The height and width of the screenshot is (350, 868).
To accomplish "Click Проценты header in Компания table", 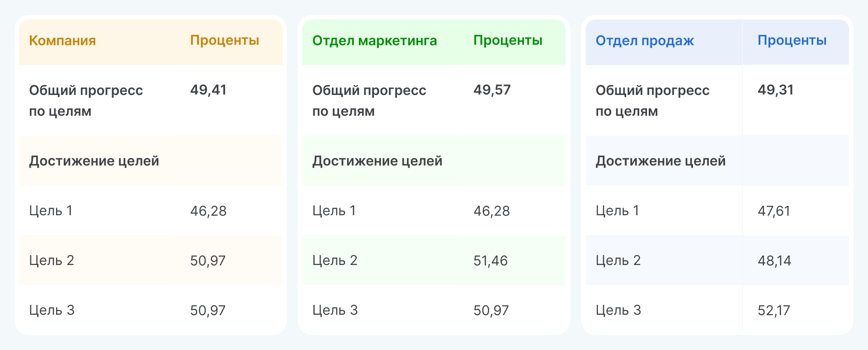I will 224,41.
